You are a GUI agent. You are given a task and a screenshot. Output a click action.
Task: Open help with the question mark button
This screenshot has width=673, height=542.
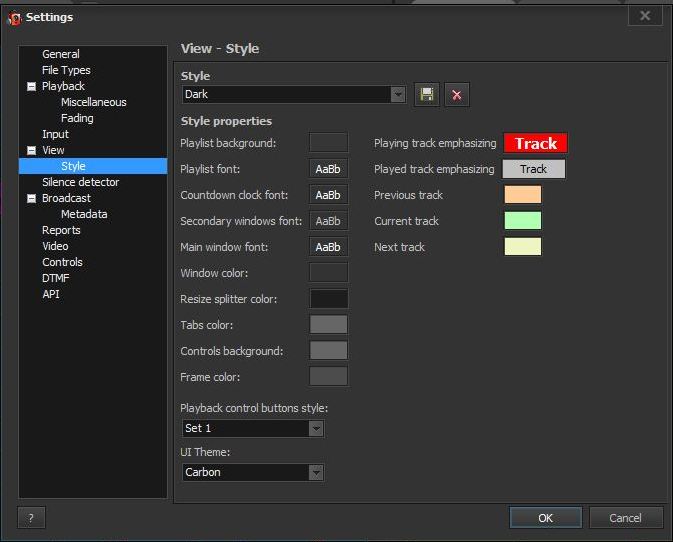click(x=31, y=518)
